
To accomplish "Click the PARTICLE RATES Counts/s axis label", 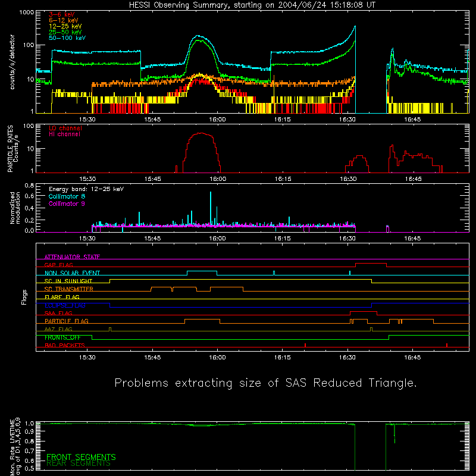I will 12,149.
